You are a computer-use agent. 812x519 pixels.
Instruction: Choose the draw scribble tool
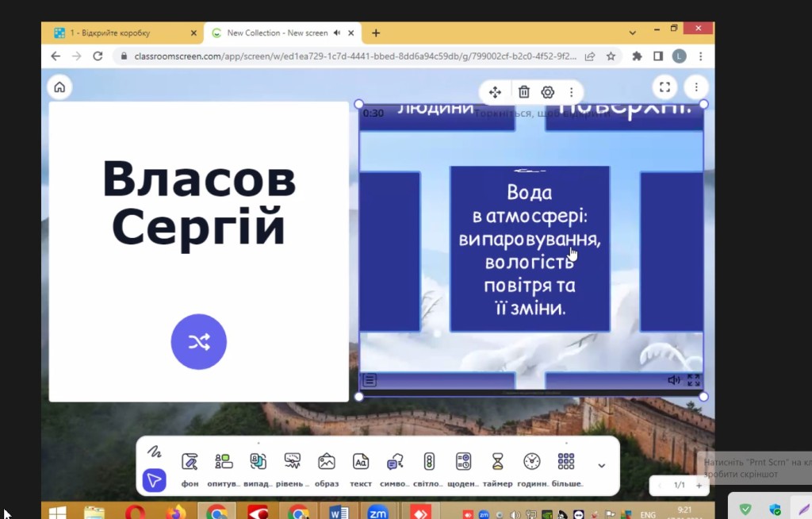coord(154,452)
